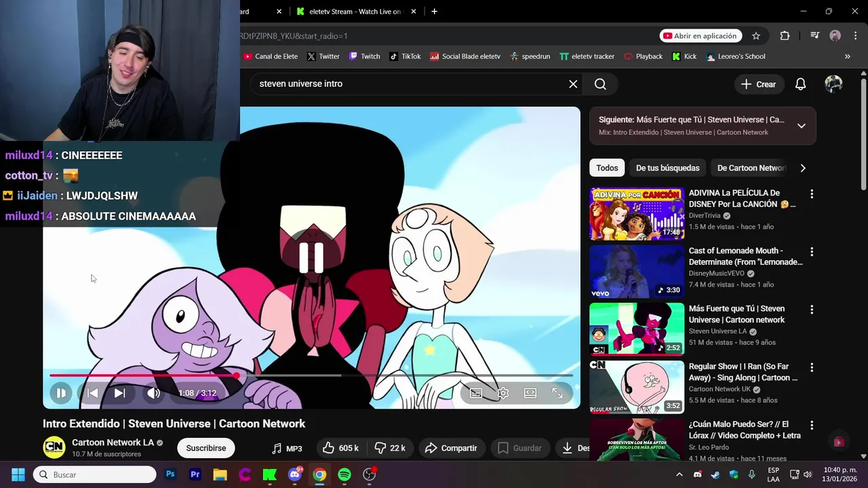Screen dimensions: 868x488
Task: Open YouTube notifications bell
Action: click(x=800, y=84)
